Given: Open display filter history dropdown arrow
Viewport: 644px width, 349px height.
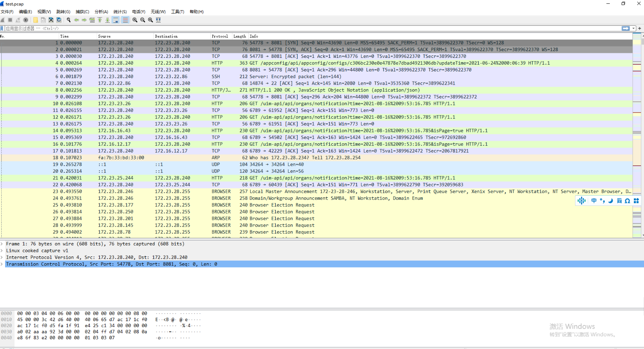Looking at the screenshot, I should (x=633, y=28).
